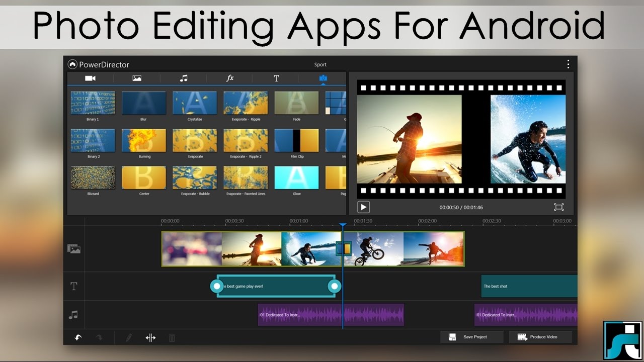Switch to the music note audio tab
Screen dimensions: 644x362
[184, 78]
